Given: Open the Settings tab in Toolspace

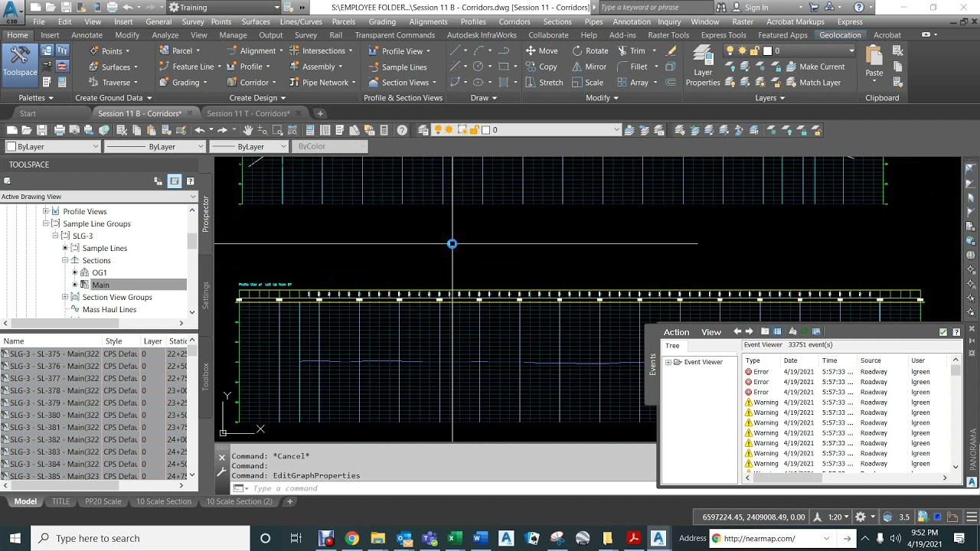Looking at the screenshot, I should 205,295.
